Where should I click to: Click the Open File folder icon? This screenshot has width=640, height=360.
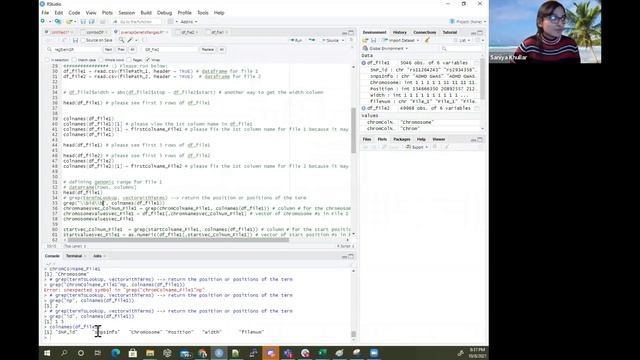[x=69, y=21]
